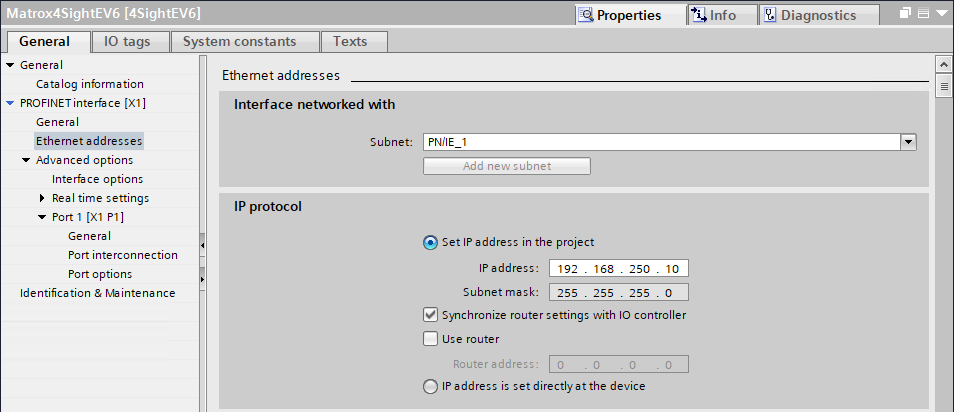Viewport: 954px width, 412px height.
Task: Expand Real time settings tree node
Action: click(x=42, y=198)
